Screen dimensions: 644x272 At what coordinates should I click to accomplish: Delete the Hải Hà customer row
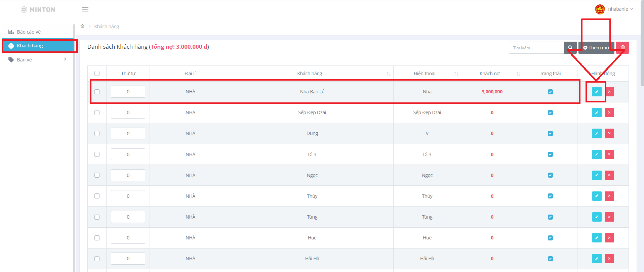(x=609, y=259)
